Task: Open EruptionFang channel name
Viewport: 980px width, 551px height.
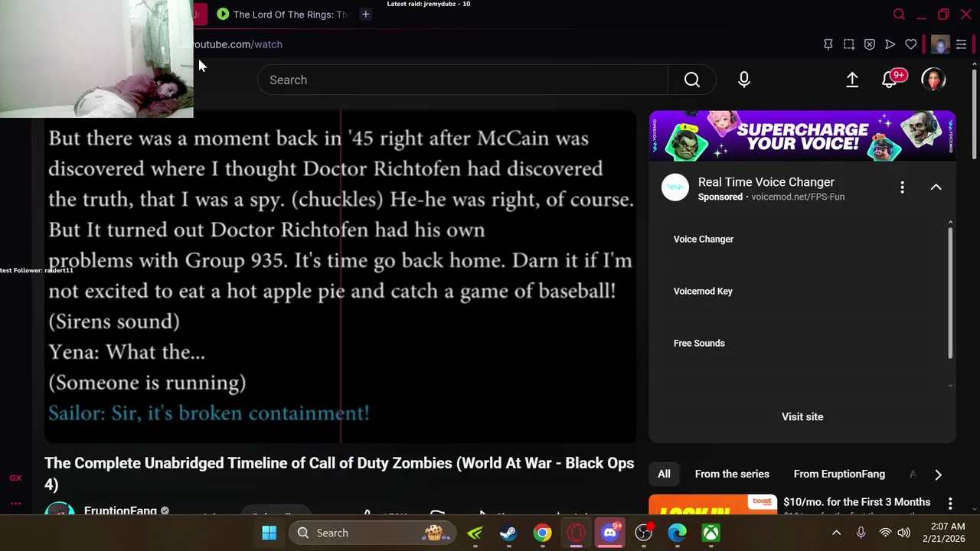Action: pyautogui.click(x=120, y=510)
